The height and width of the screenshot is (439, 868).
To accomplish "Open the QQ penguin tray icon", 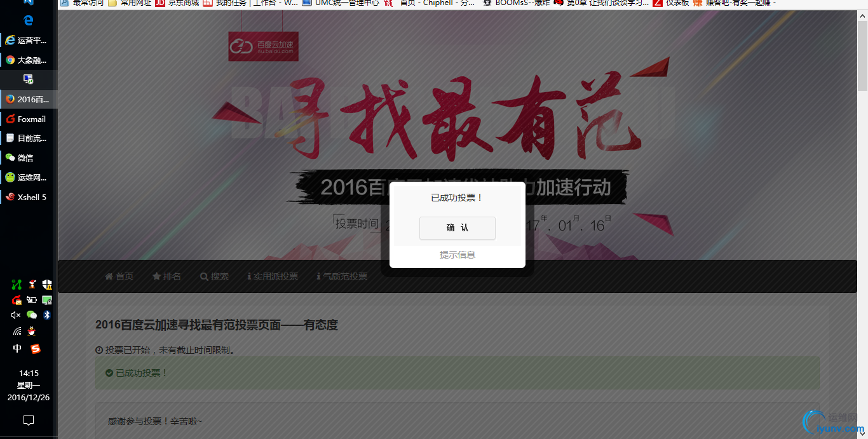I will click(32, 331).
